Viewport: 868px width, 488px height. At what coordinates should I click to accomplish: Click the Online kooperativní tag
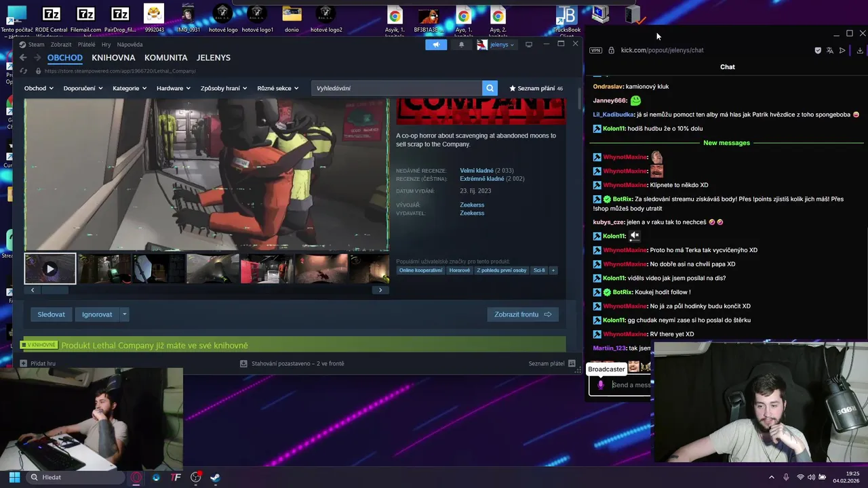(x=420, y=270)
